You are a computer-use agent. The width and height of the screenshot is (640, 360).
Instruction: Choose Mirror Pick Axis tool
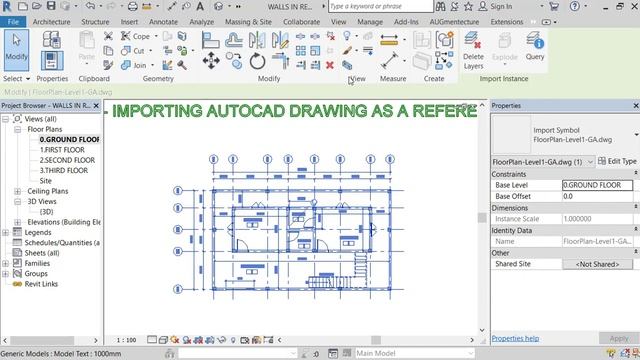click(257, 40)
